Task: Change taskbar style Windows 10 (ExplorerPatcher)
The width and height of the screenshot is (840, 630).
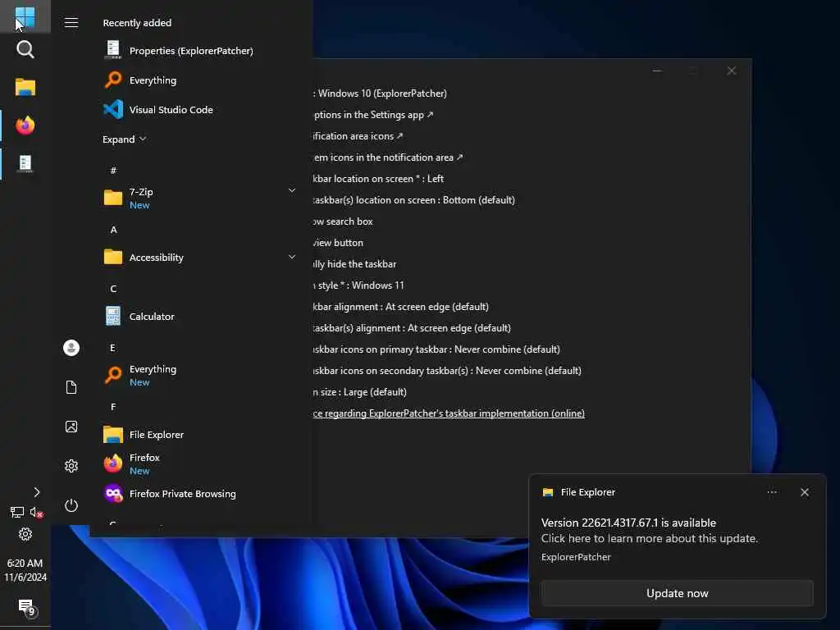Action: [x=381, y=94]
